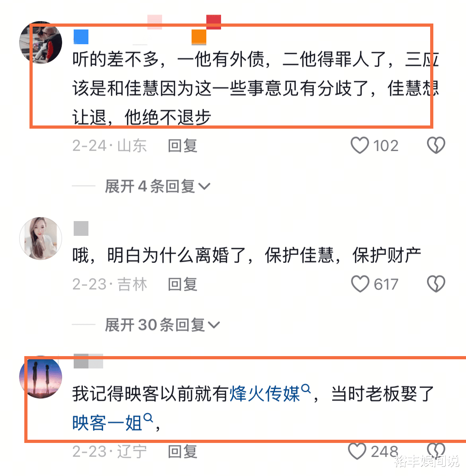Screen dimensions: 466x476
Task: Expand the 4 replies thread
Action: (157, 186)
